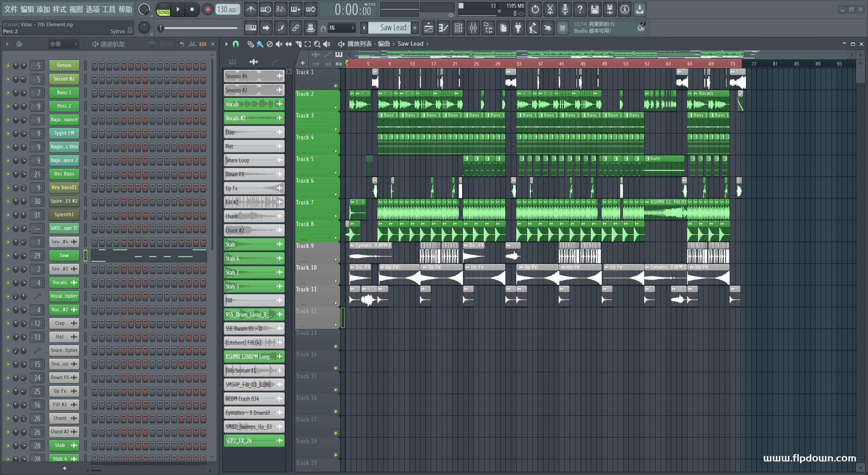
Task: Click the metronome icon in the transport bar
Action: (x=250, y=9)
